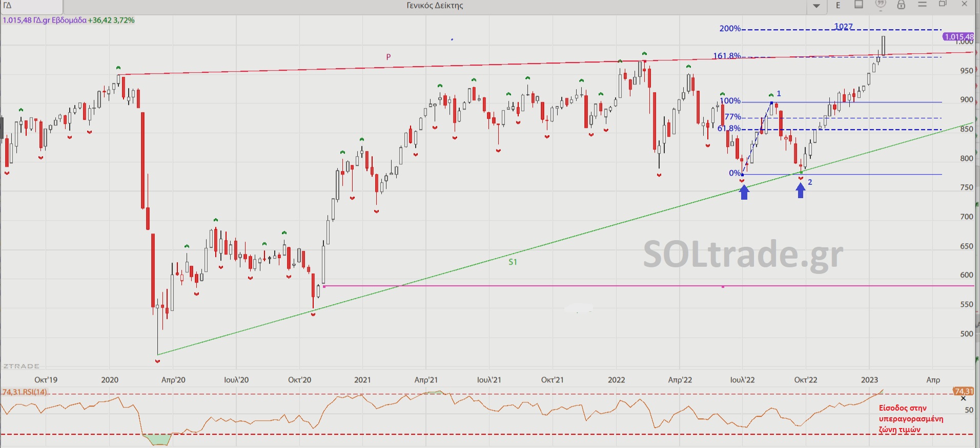Select the 200% Fibonacci level label
Screen dimensions: 980x448
[x=730, y=29]
